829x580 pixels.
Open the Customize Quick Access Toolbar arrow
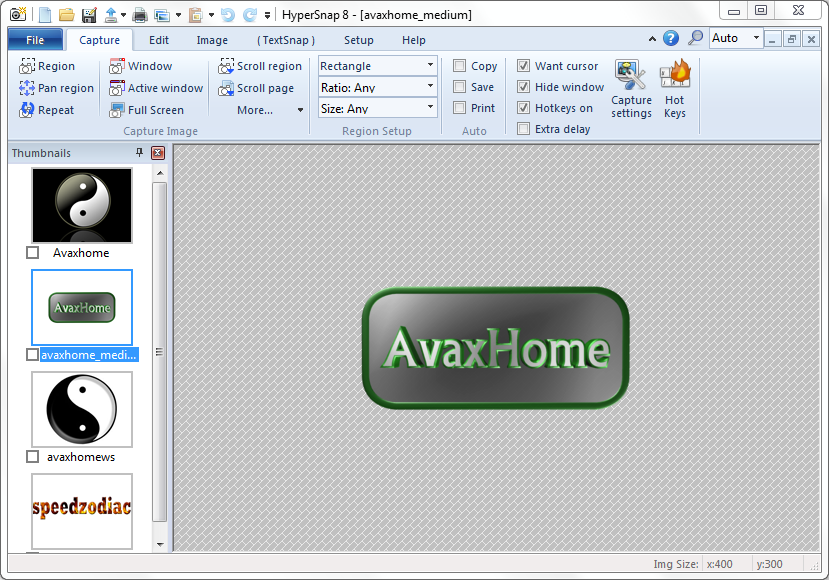268,15
